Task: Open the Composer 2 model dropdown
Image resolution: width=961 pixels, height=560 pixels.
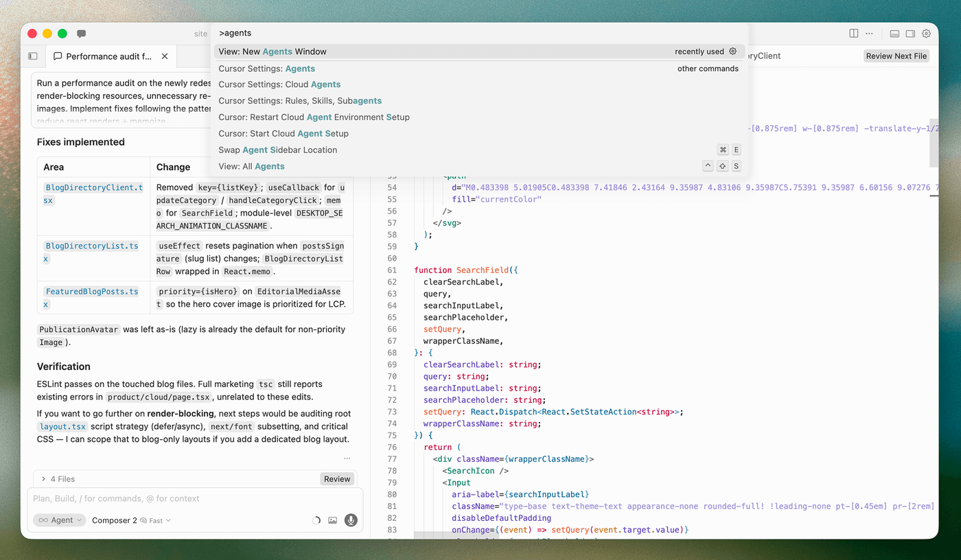Action: [x=131, y=520]
